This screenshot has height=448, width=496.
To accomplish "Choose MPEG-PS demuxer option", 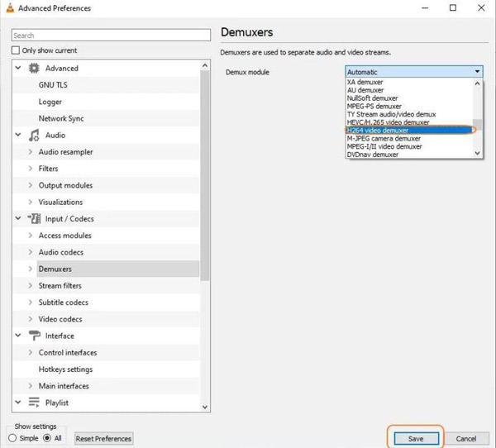I will pos(409,107).
